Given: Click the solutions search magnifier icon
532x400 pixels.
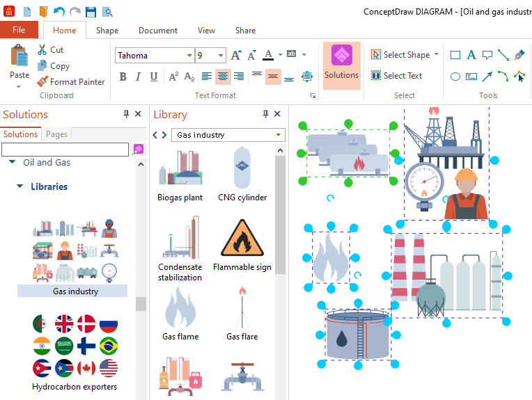Looking at the screenshot, I should pyautogui.click(x=138, y=149).
